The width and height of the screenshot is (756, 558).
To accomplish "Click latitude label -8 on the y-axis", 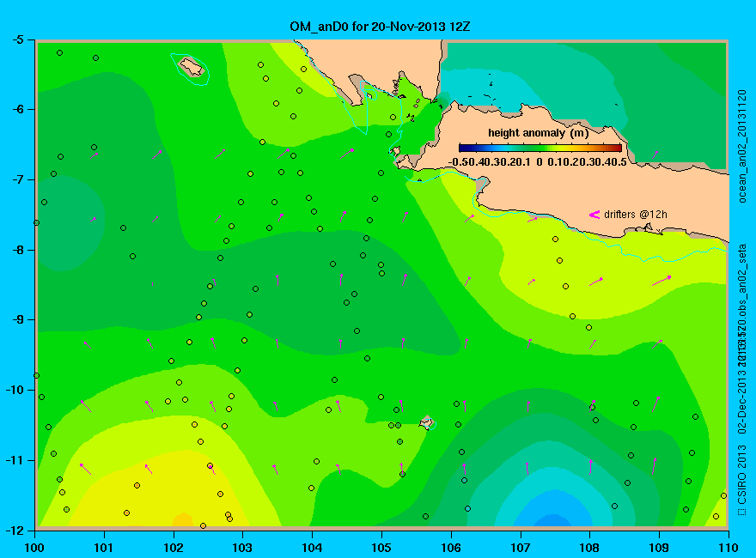I will 17,250.
